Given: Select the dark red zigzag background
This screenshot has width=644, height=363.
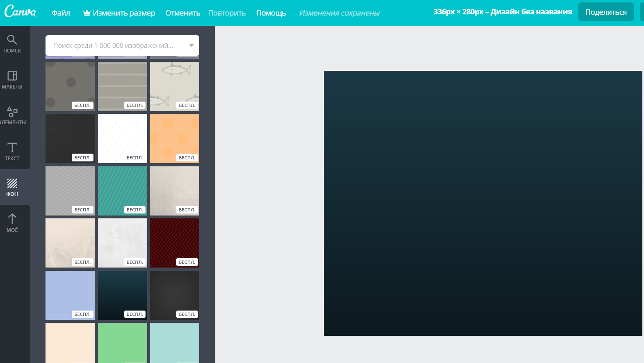Looking at the screenshot, I should click(x=174, y=243).
